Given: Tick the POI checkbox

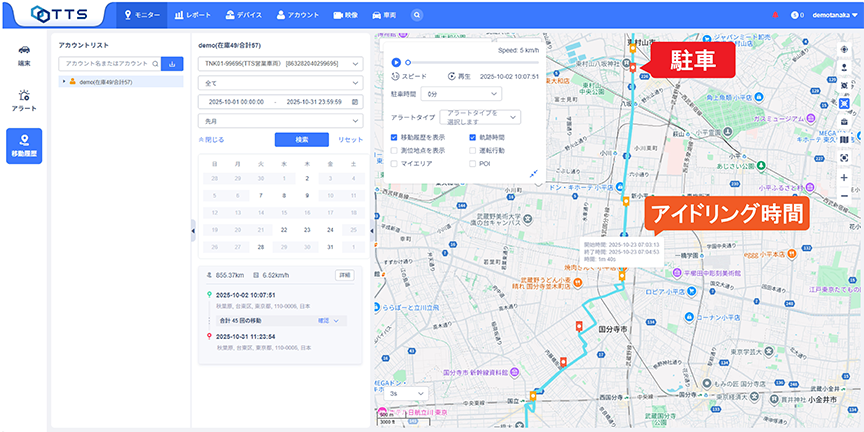Looking at the screenshot, I should pos(473,162).
